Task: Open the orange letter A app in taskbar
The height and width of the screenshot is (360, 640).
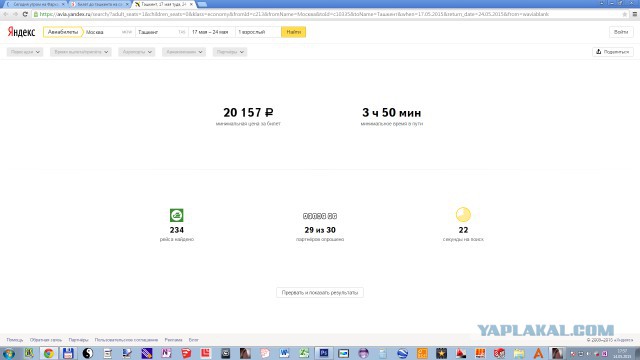Action: 538,353
